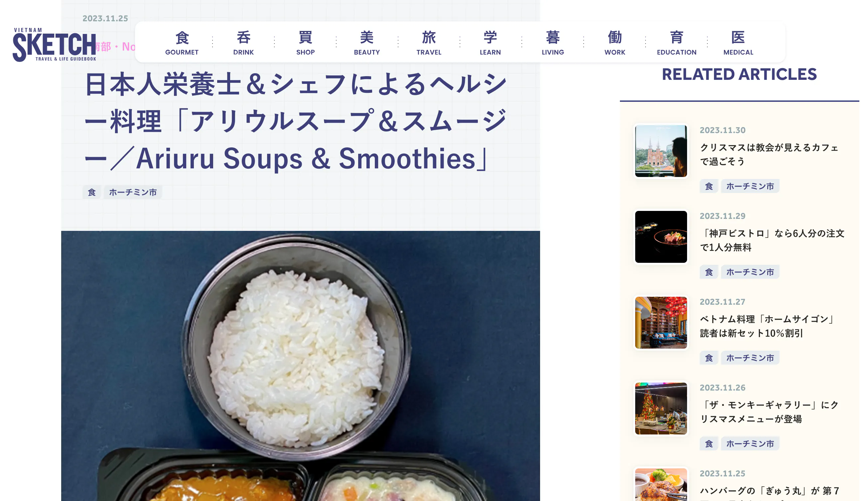Go to the SHOP 買 section
This screenshot has width=868, height=501.
tap(305, 43)
